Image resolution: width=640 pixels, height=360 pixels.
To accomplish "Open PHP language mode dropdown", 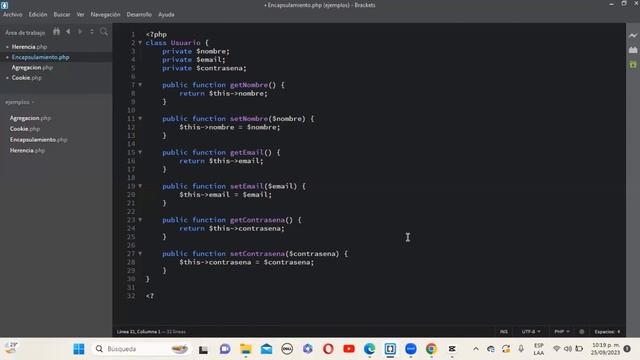I will pos(562,331).
